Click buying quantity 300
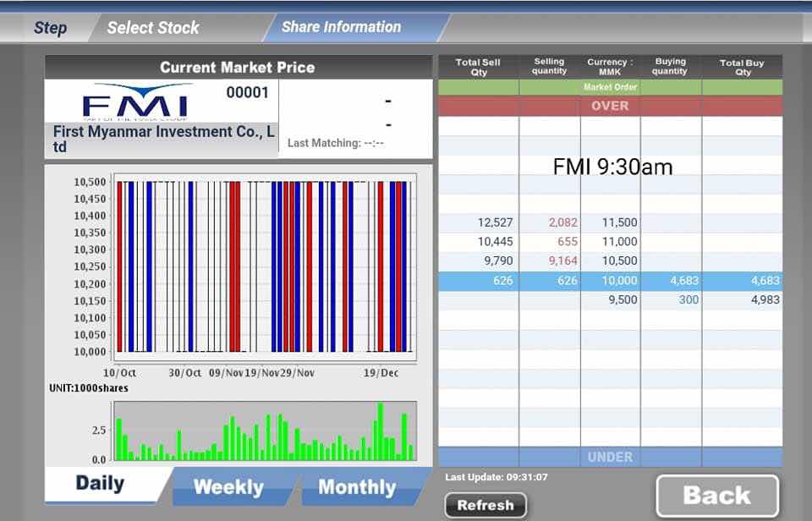 689,299
